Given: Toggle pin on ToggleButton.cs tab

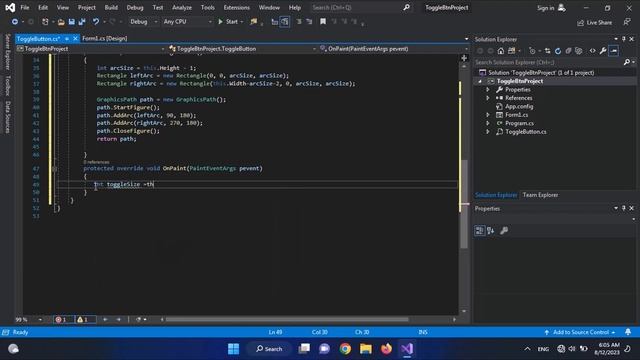Looking at the screenshot, I should tap(67, 39).
